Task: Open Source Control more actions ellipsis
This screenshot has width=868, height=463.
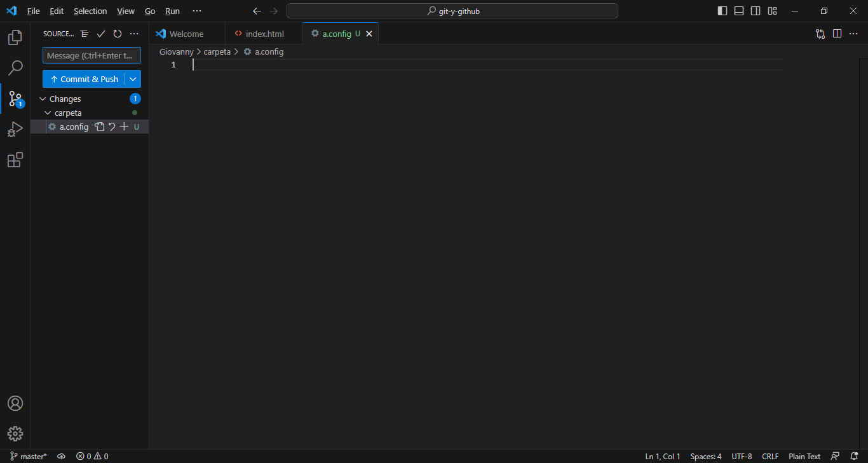Action: point(134,34)
